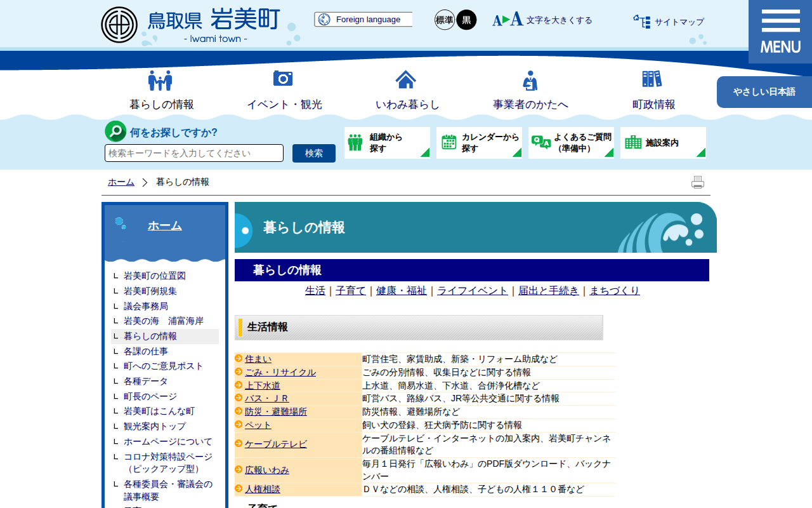Click the Q&A icon in よくあるご質問
This screenshot has width=812, height=508.
pyautogui.click(x=541, y=142)
